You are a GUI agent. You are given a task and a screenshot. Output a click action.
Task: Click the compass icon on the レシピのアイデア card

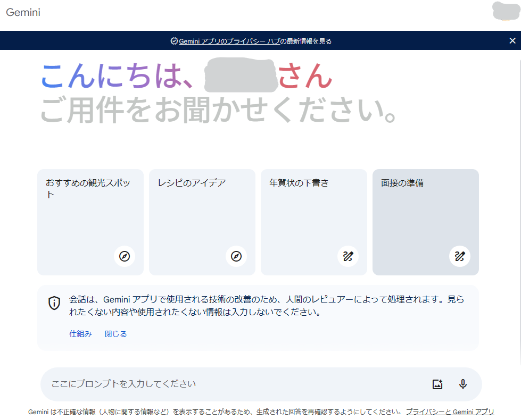(236, 256)
